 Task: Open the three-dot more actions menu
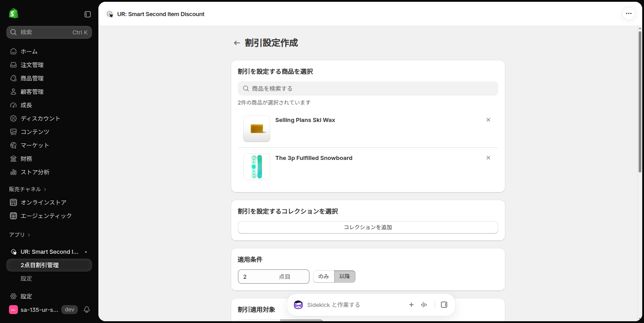[x=629, y=13]
